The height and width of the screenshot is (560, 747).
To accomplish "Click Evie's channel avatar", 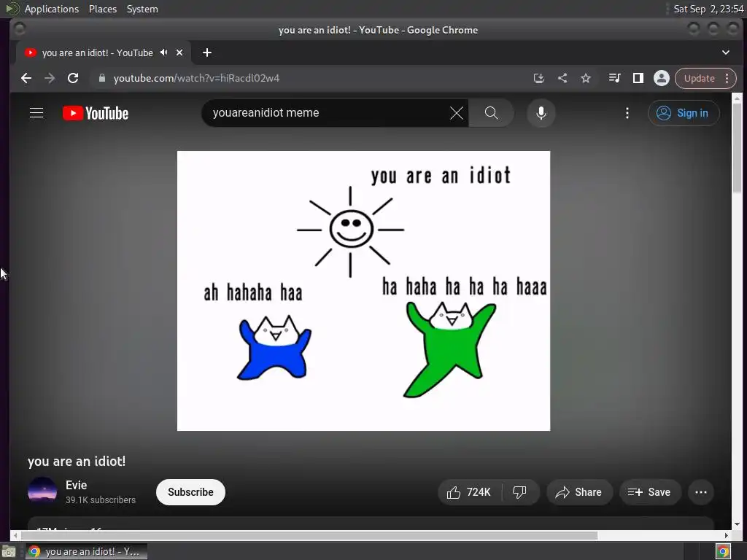I will pyautogui.click(x=42, y=491).
